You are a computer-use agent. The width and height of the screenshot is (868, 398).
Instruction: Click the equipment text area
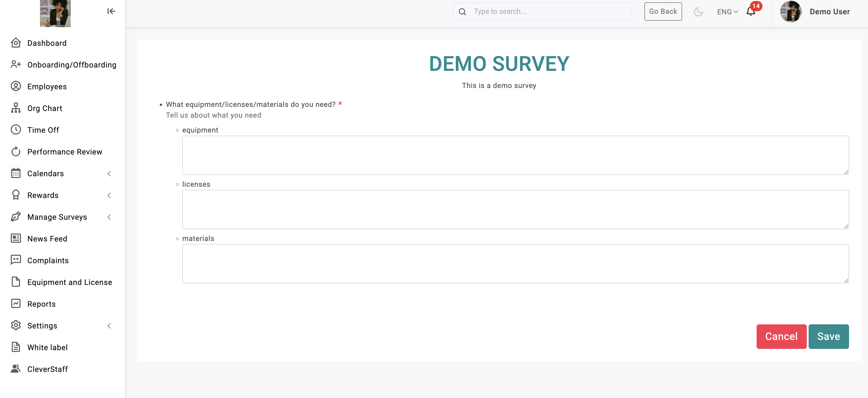pos(515,155)
